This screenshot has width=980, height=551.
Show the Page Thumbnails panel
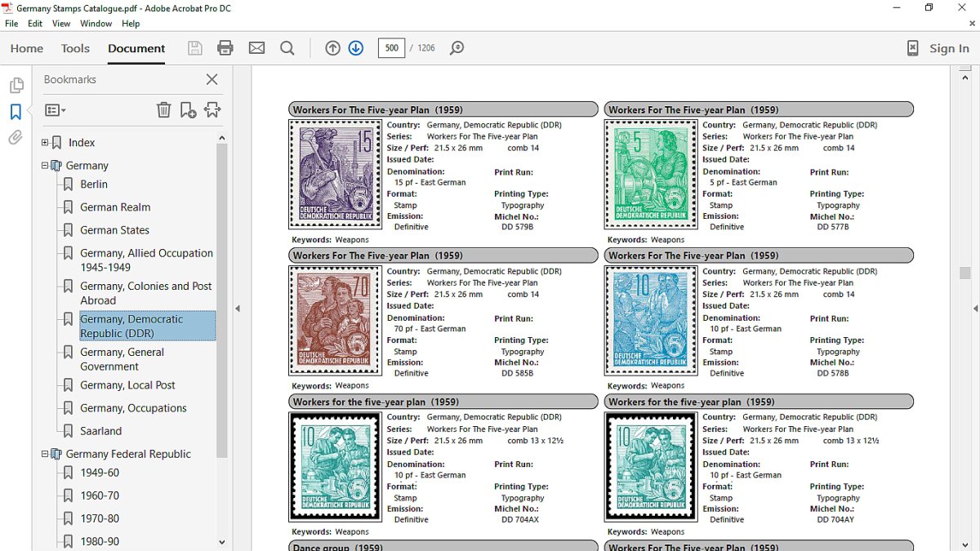[x=16, y=86]
